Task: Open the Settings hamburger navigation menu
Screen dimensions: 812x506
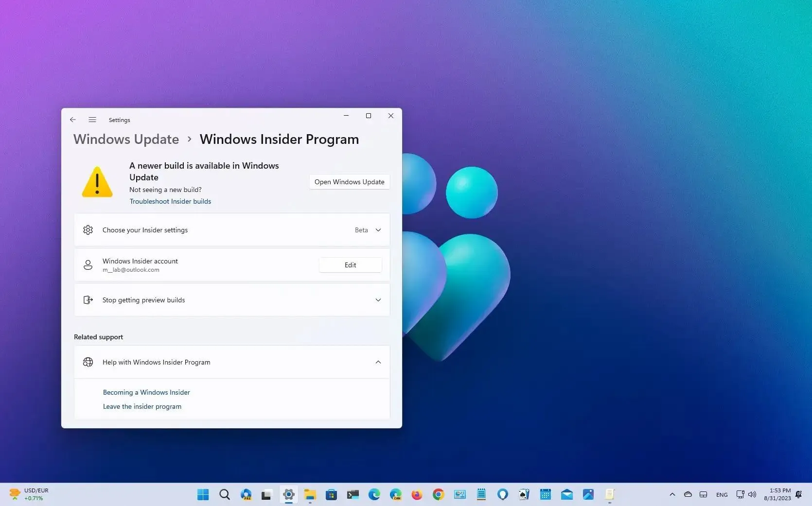Action: point(92,120)
